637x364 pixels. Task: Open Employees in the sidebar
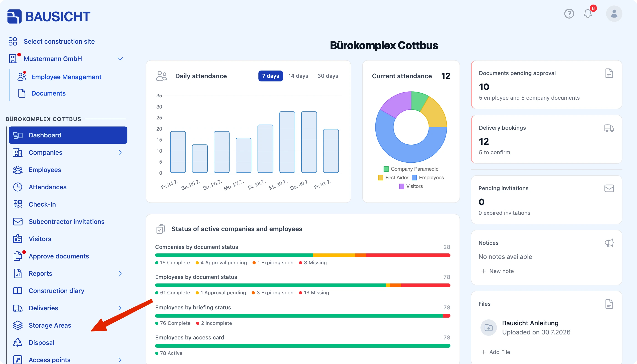45,170
